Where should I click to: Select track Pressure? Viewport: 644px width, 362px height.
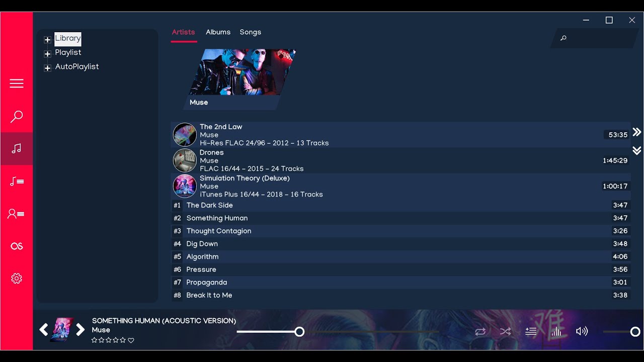400,269
